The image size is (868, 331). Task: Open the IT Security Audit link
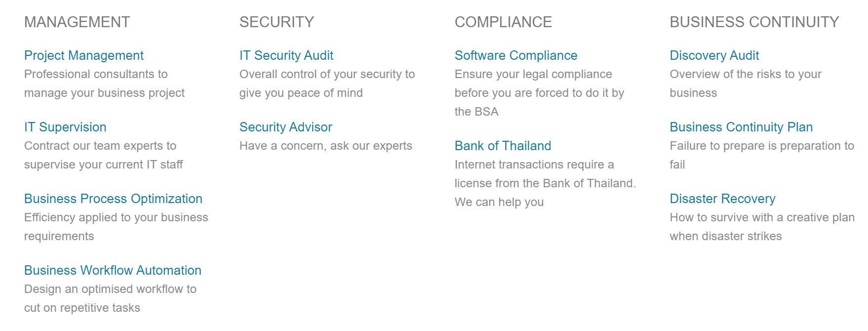286,55
